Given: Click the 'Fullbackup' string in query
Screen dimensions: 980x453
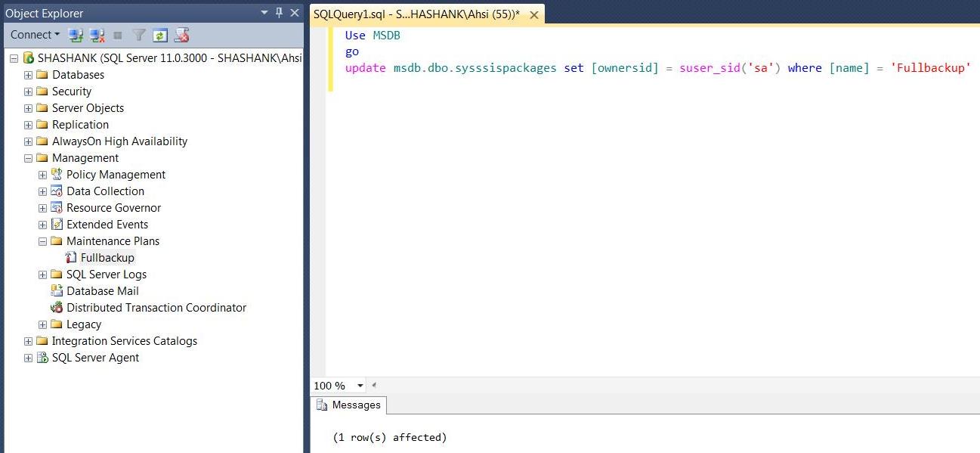Looking at the screenshot, I should (x=931, y=68).
